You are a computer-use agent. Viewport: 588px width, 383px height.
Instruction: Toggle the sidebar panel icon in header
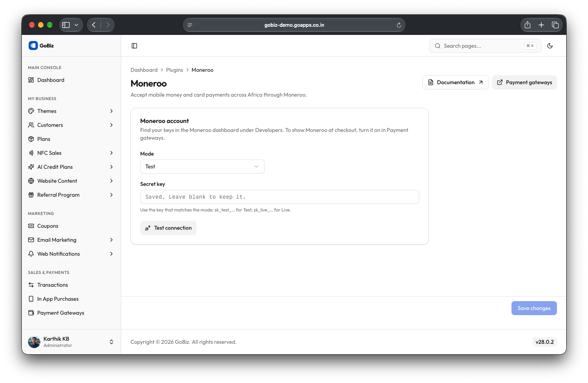click(134, 46)
